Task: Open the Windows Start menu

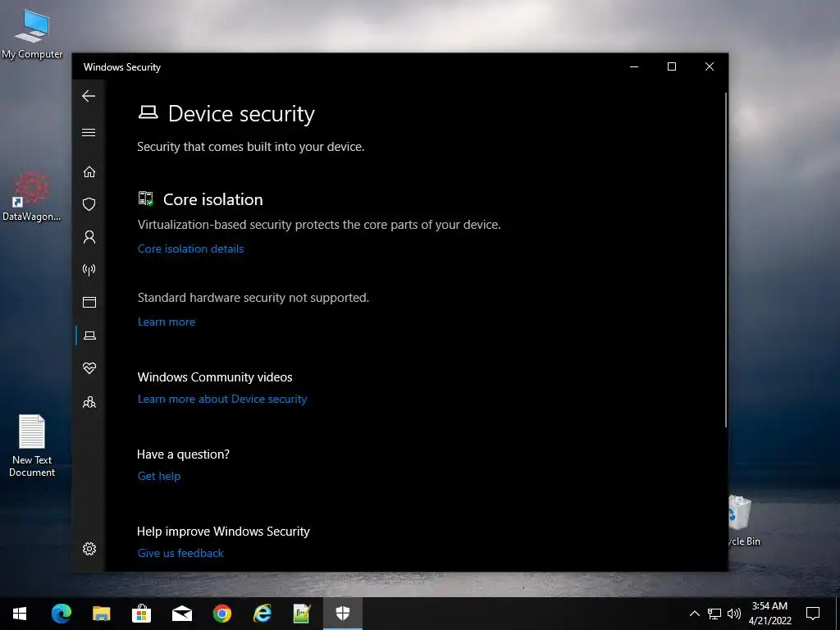Action: (x=20, y=614)
